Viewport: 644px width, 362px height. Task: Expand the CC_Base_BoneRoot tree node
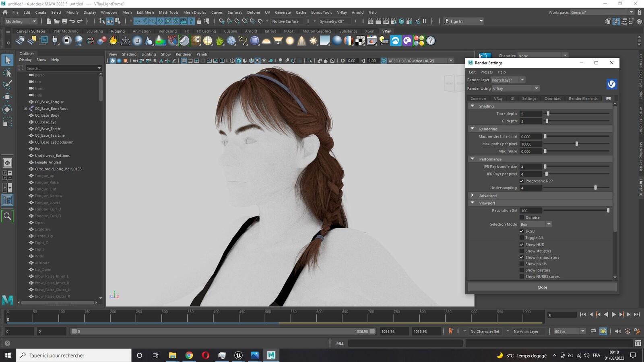(25, 109)
